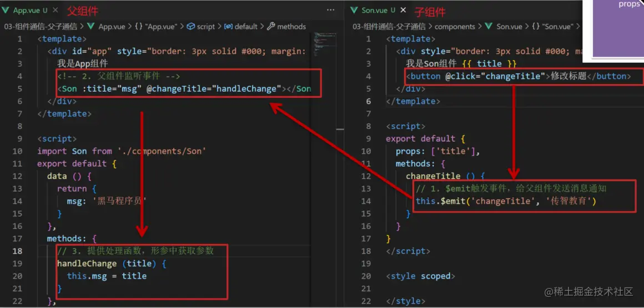Click wrench icon beside methods breadcrumb
Screen dimensions: 644x308
click(271, 27)
